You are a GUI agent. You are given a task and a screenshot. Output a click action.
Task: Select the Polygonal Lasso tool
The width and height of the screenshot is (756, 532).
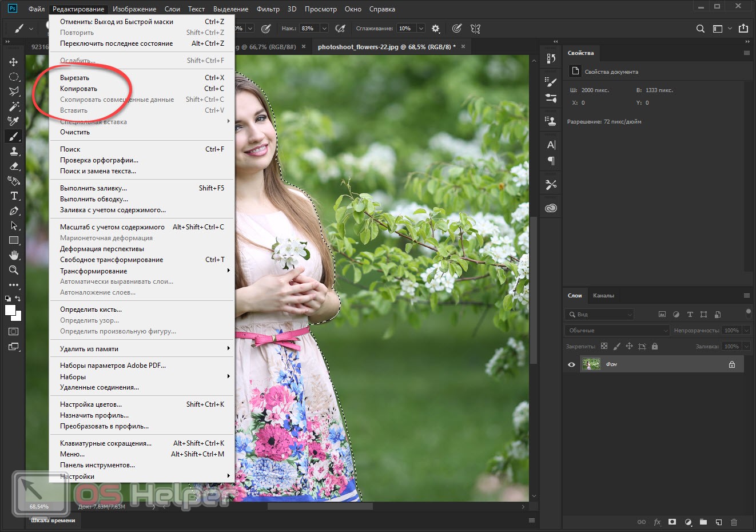point(14,92)
